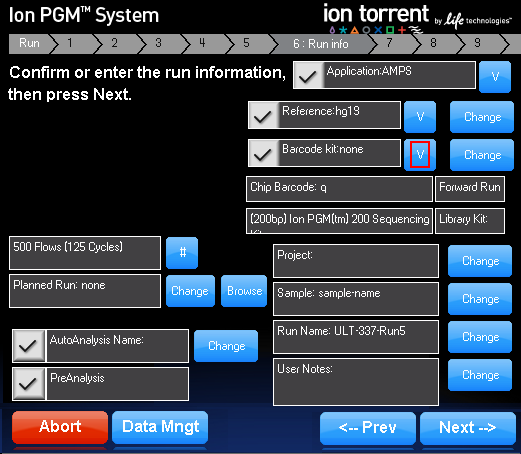
Task: Browse for a Planned Run
Action: click(x=244, y=291)
